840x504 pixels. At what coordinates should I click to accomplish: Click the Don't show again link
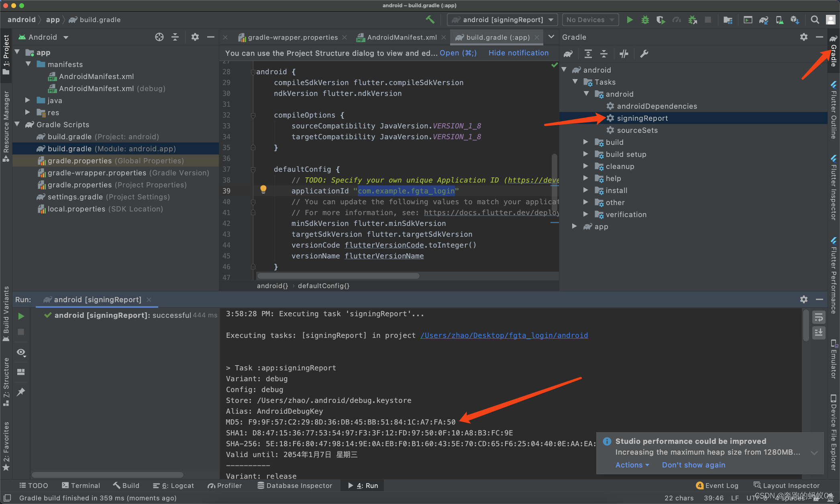[693, 465]
